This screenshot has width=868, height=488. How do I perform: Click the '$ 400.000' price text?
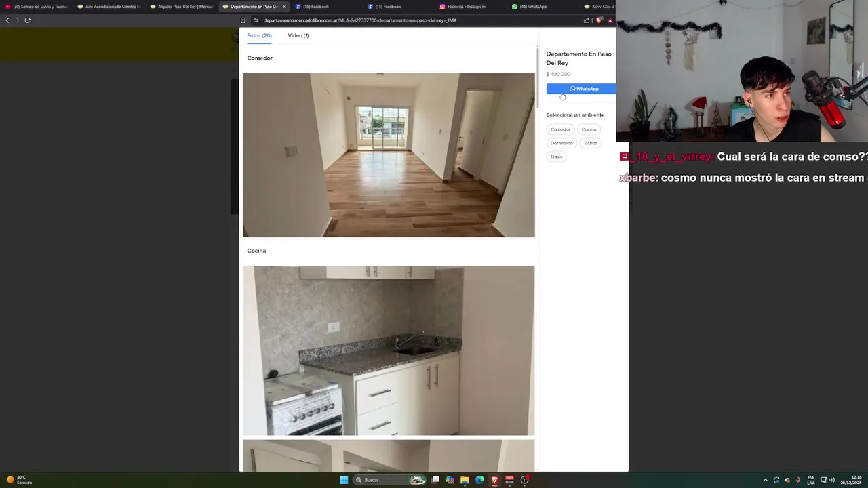pyautogui.click(x=558, y=74)
